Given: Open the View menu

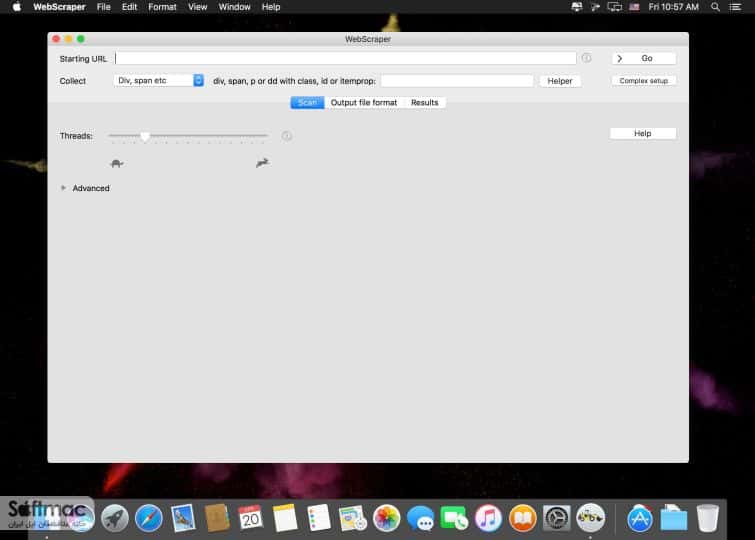Looking at the screenshot, I should [x=197, y=7].
